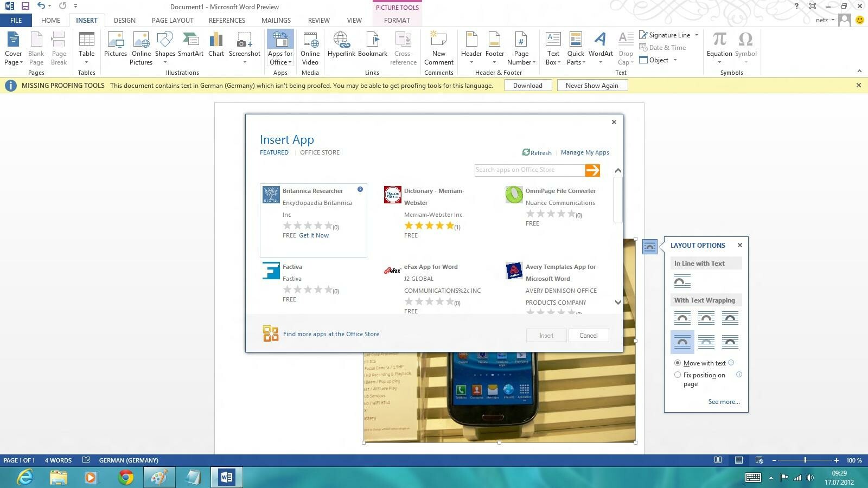Click the Search apps on Office Store field
The width and height of the screenshot is (868, 488).
pyautogui.click(x=529, y=170)
